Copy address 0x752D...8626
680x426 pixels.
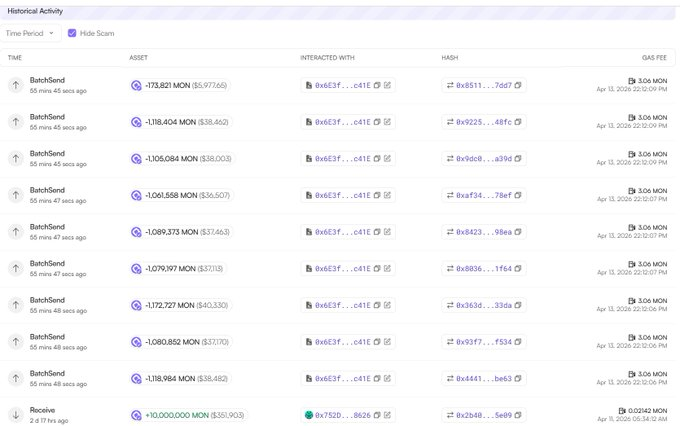coord(377,415)
